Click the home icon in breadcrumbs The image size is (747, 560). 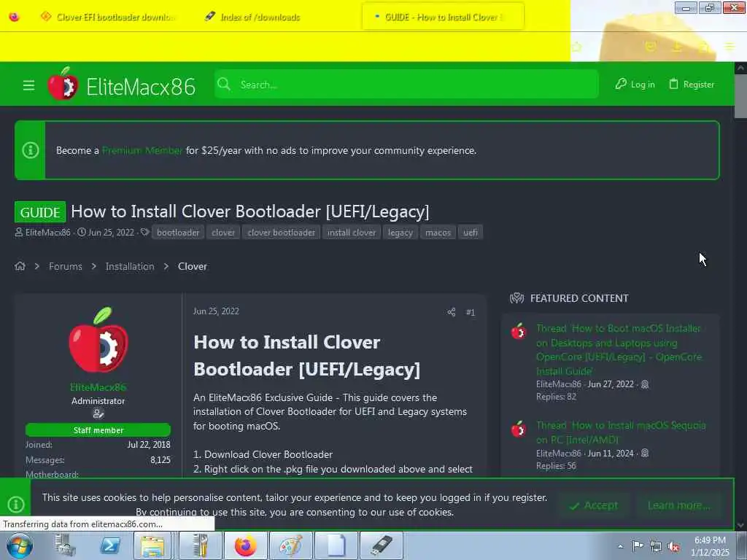(20, 266)
